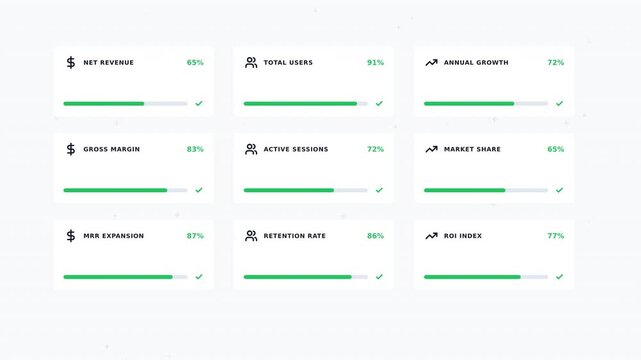Image resolution: width=641 pixels, height=360 pixels.
Task: Click the trend arrow icon beside ROI Index
Action: 431,236
